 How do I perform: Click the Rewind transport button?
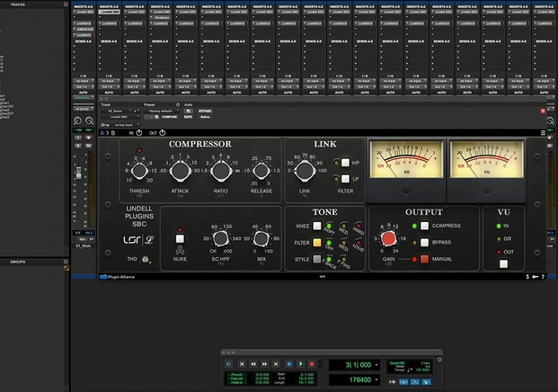click(x=253, y=365)
